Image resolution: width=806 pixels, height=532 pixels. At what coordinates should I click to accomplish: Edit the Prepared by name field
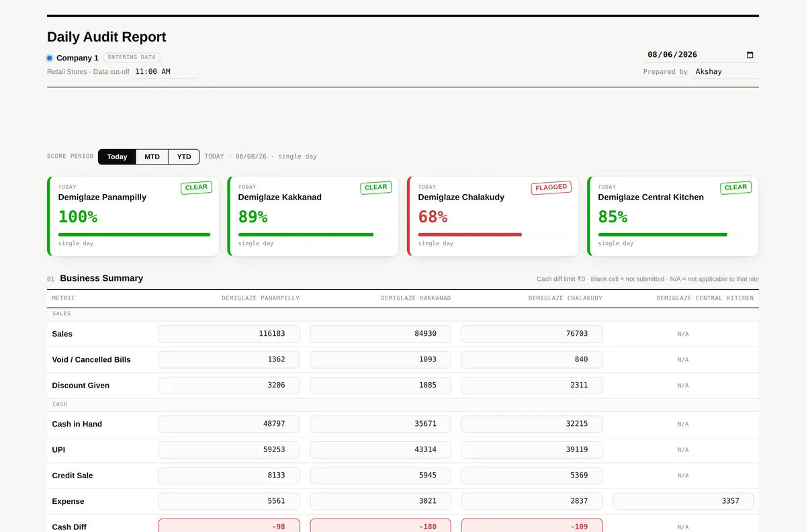725,71
